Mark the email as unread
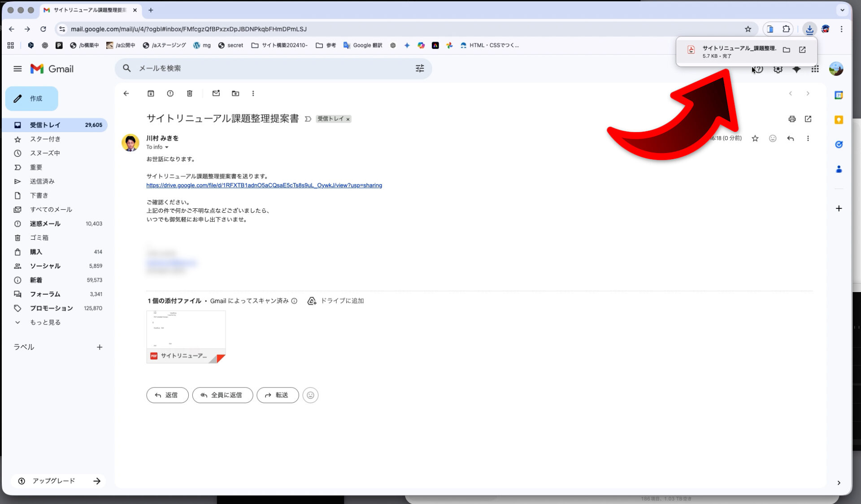The height and width of the screenshot is (504, 861). (x=216, y=93)
